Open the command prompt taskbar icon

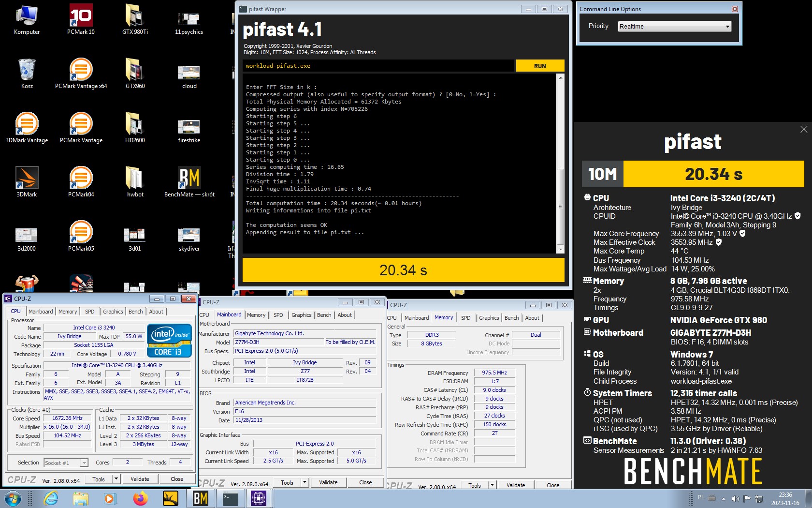tap(230, 498)
